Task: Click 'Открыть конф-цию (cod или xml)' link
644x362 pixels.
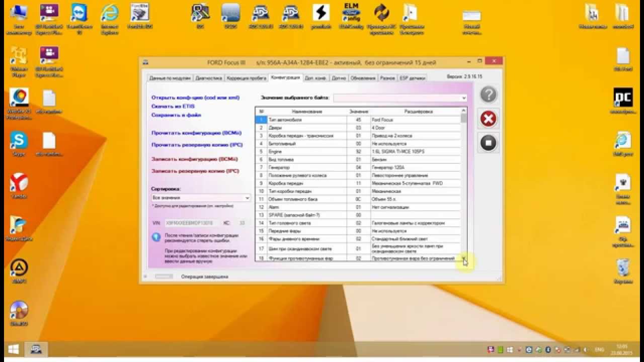Action: tap(195, 98)
